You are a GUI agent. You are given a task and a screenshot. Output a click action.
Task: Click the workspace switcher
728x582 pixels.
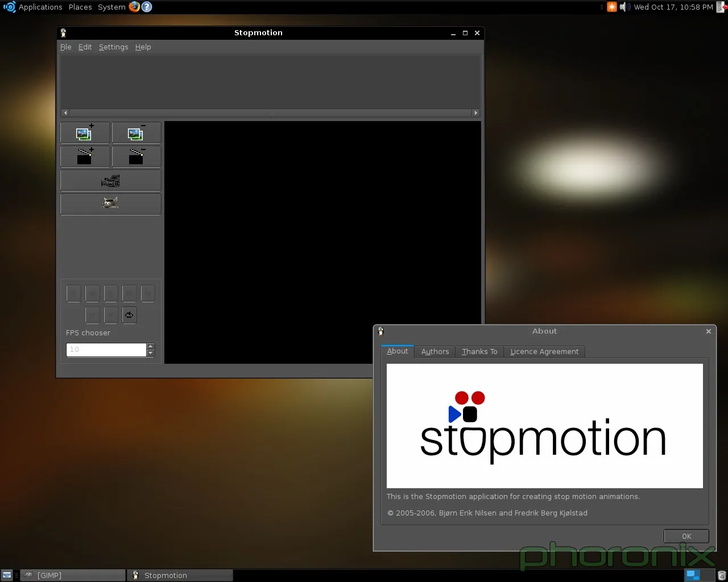(699, 575)
